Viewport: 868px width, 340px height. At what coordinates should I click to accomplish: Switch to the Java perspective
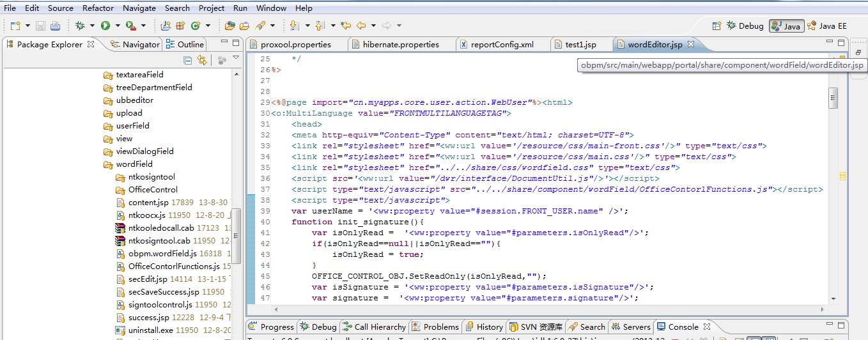pyautogui.click(x=786, y=26)
